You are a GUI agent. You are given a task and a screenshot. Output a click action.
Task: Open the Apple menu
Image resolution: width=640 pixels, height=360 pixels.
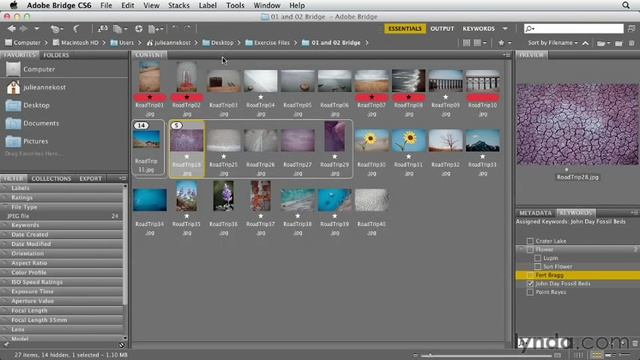click(x=13, y=5)
